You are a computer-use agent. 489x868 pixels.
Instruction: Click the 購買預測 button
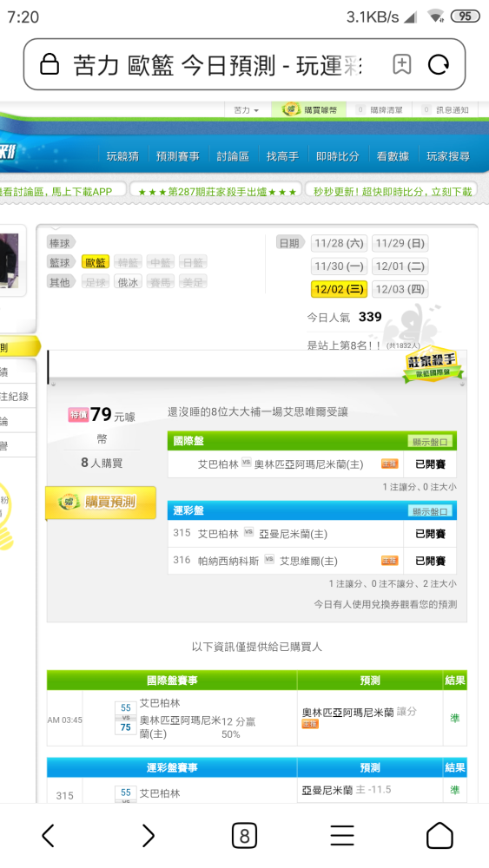[101, 502]
